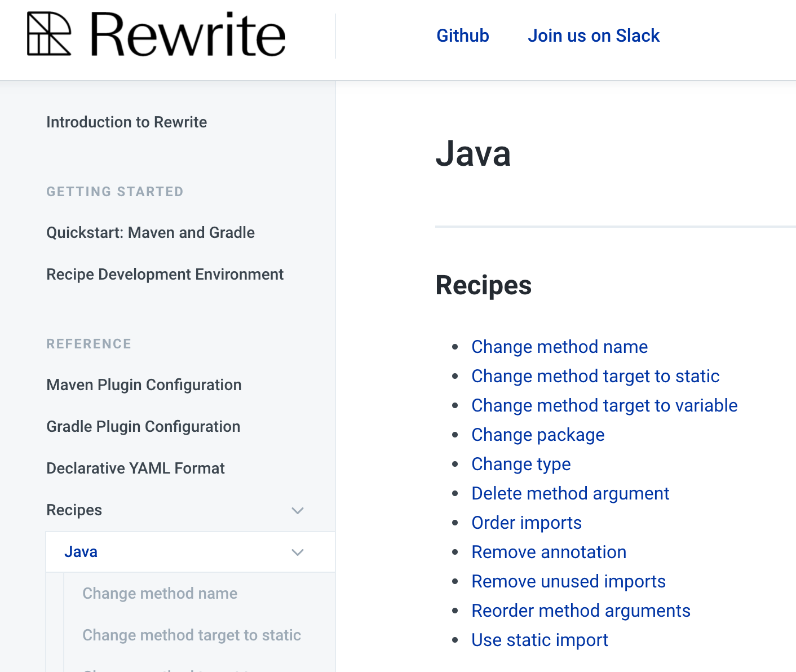Open Introduction to Rewrite page
The image size is (796, 672).
127,122
